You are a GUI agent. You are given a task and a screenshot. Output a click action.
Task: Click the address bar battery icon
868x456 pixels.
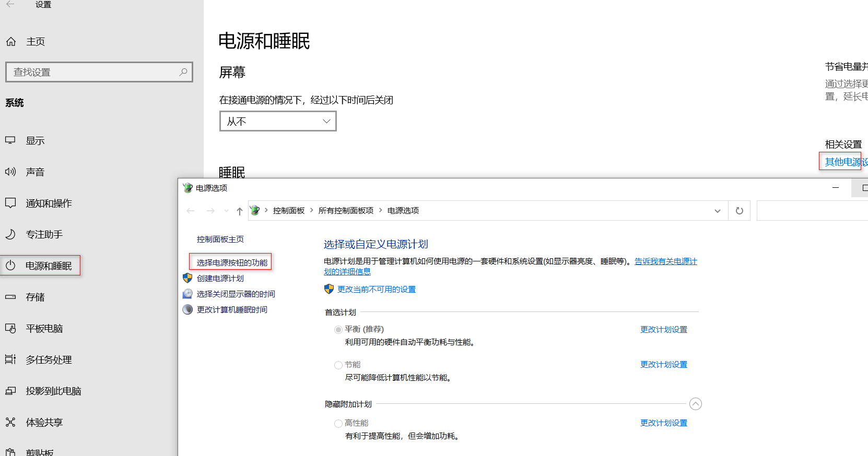pos(255,210)
